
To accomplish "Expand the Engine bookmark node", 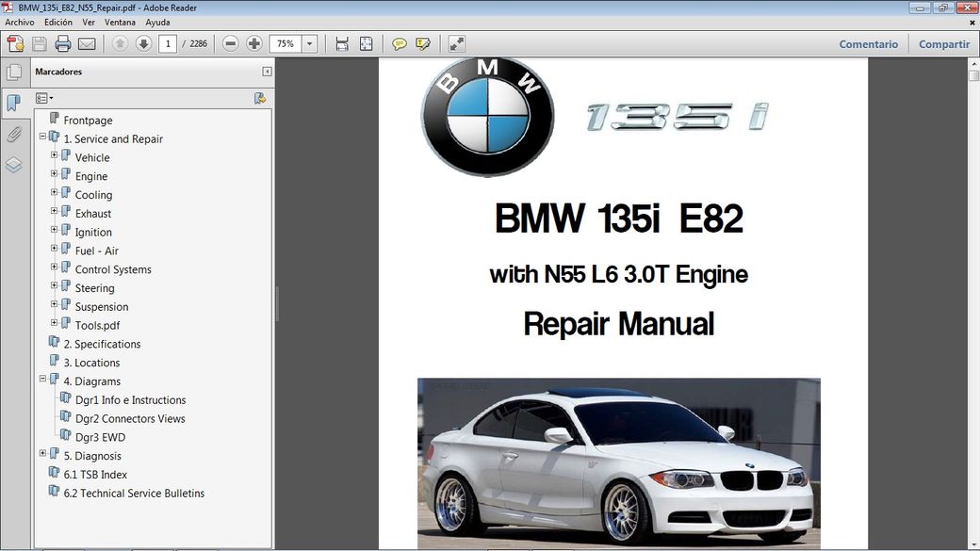I will (x=55, y=174).
